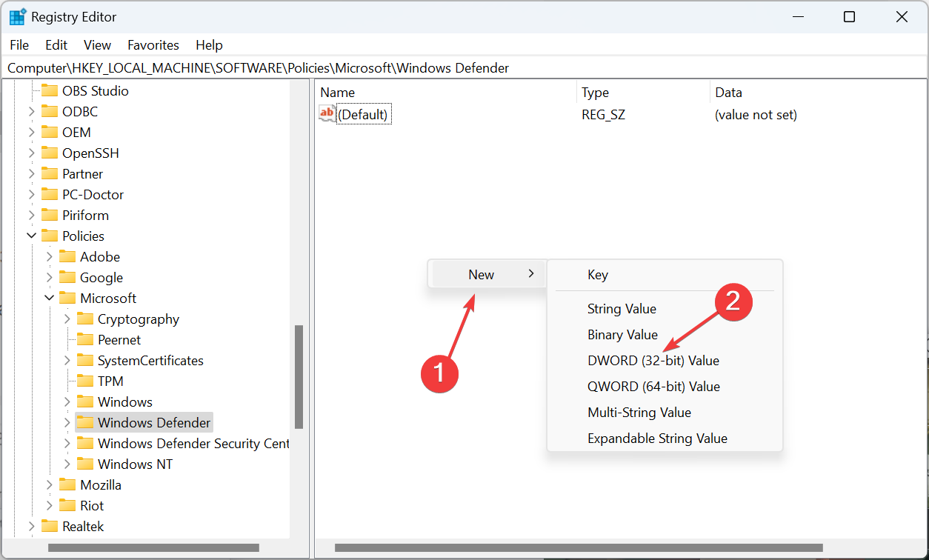The image size is (929, 560).
Task: Choose Multi-String Value in the submenu
Action: (639, 413)
